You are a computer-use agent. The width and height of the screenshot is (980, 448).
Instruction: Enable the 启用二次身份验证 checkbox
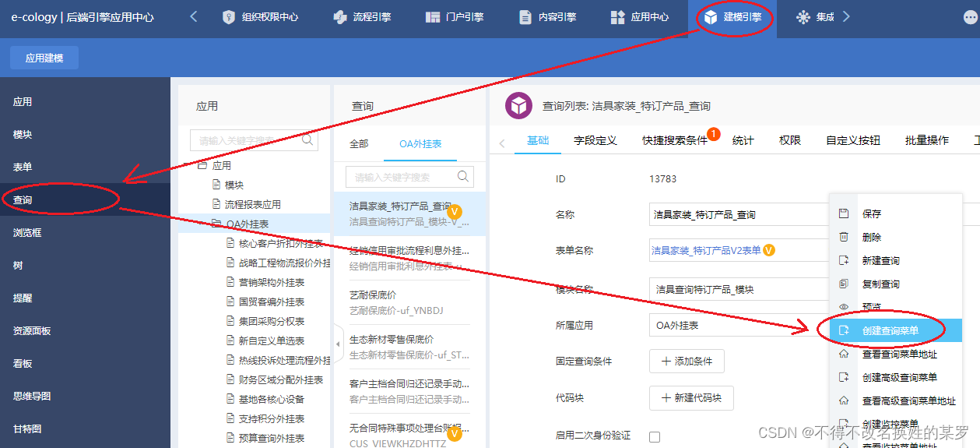click(x=655, y=436)
